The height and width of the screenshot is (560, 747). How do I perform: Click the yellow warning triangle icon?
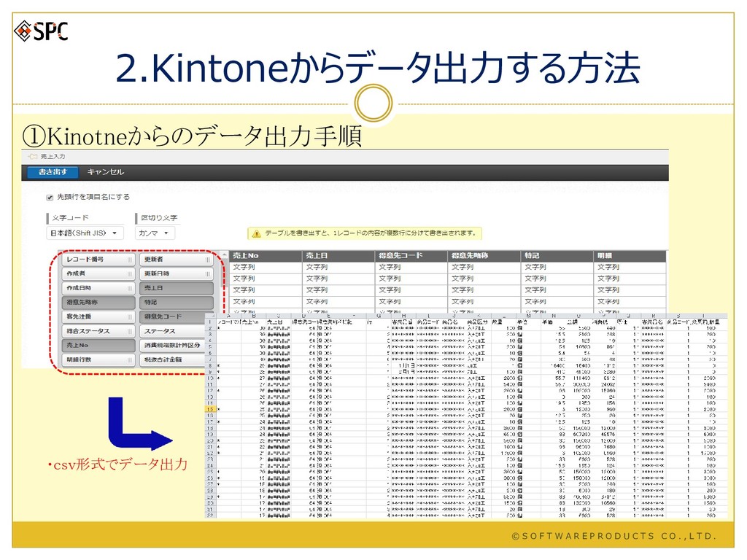[x=256, y=233]
